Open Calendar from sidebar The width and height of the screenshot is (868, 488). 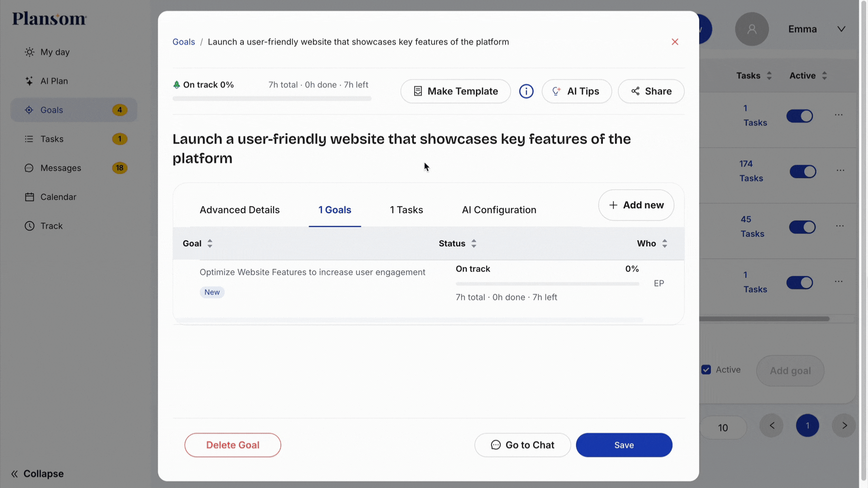(58, 197)
